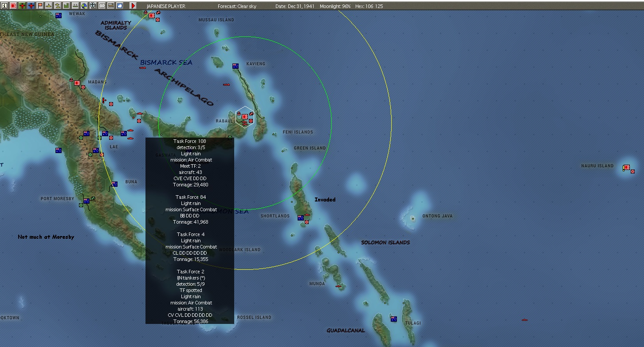Click 'Task Force 84' in the tooltip
The image size is (644, 347).
tap(191, 197)
